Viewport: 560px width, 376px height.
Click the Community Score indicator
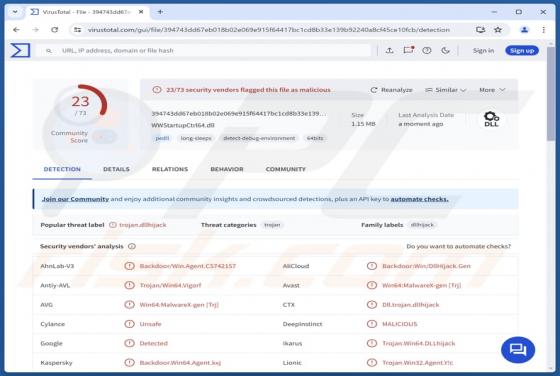pyautogui.click(x=83, y=136)
